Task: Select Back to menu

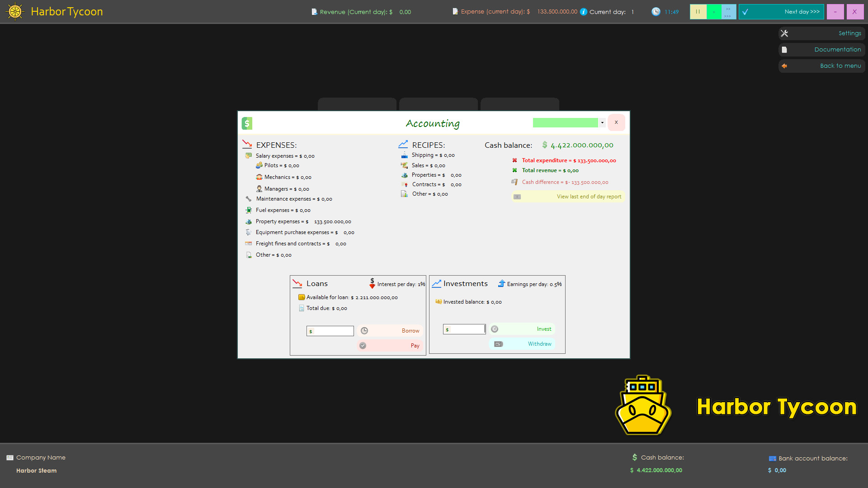Action: (x=840, y=66)
